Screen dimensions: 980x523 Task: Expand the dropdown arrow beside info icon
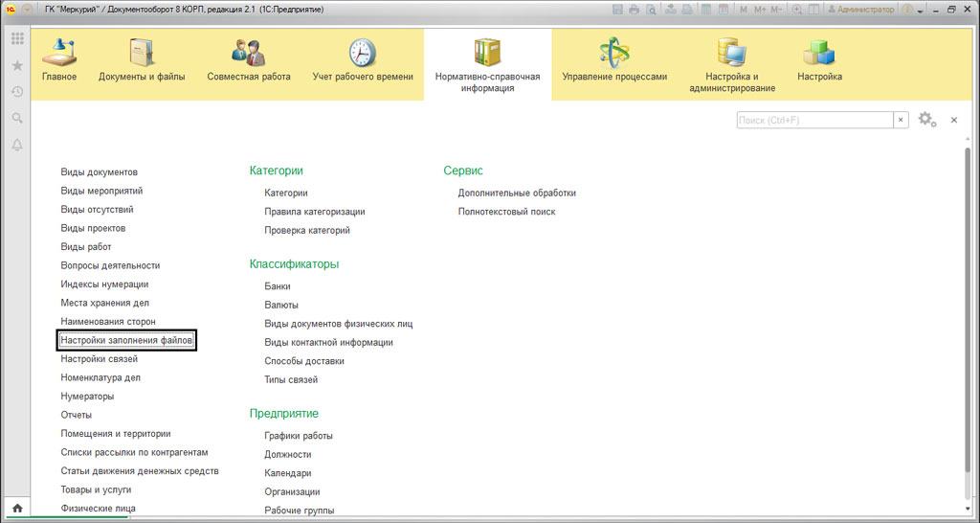tap(920, 10)
